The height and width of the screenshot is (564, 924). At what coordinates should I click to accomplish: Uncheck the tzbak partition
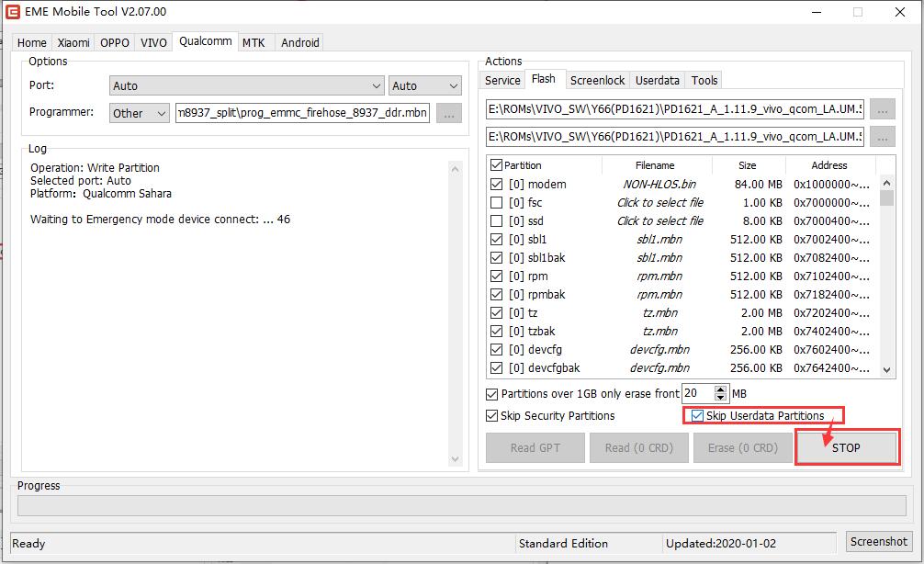tap(497, 332)
